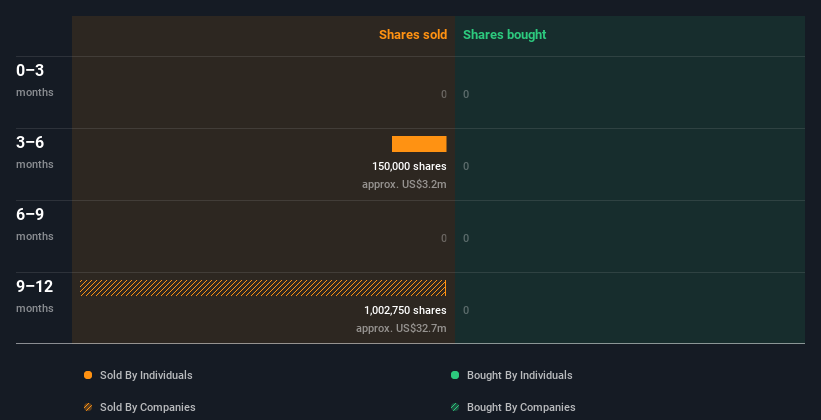821x420 pixels.
Task: Click the 'approx. US$32.7m' value
Action: (401, 328)
